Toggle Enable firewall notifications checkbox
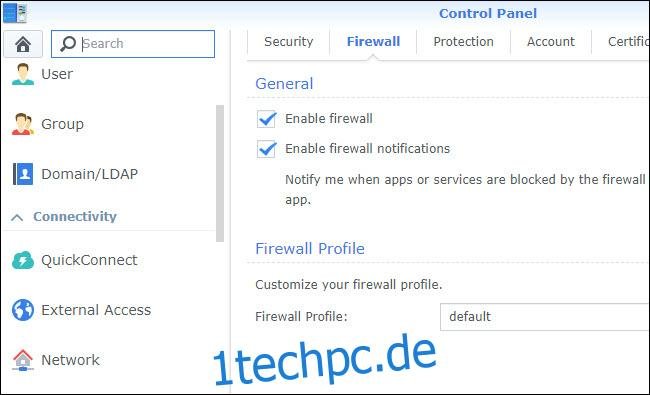 [x=266, y=149]
